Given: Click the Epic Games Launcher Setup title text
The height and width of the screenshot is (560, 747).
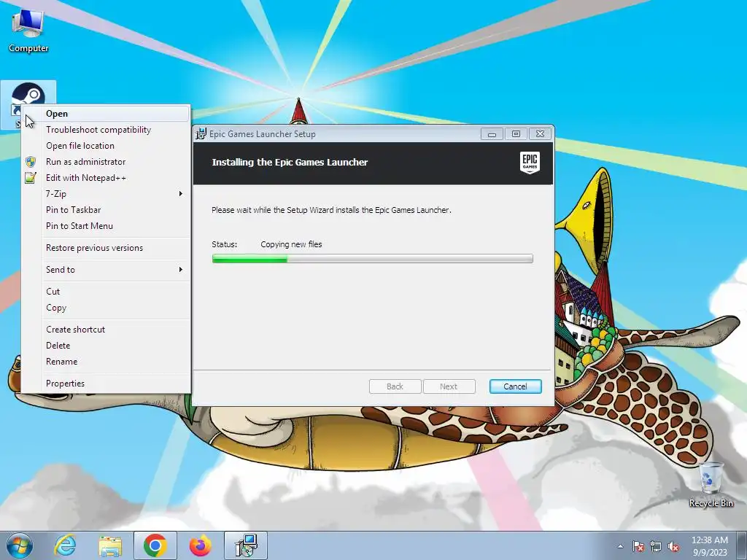Looking at the screenshot, I should coord(263,134).
